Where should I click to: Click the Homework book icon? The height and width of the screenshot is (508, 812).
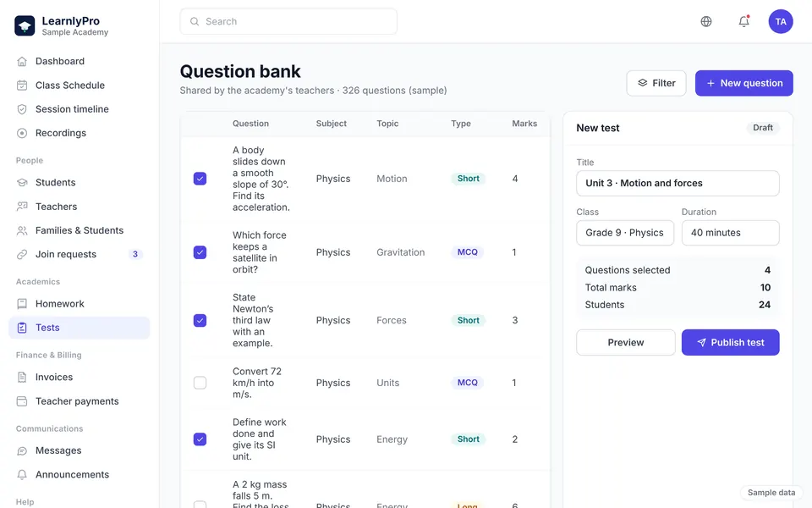[x=22, y=304]
